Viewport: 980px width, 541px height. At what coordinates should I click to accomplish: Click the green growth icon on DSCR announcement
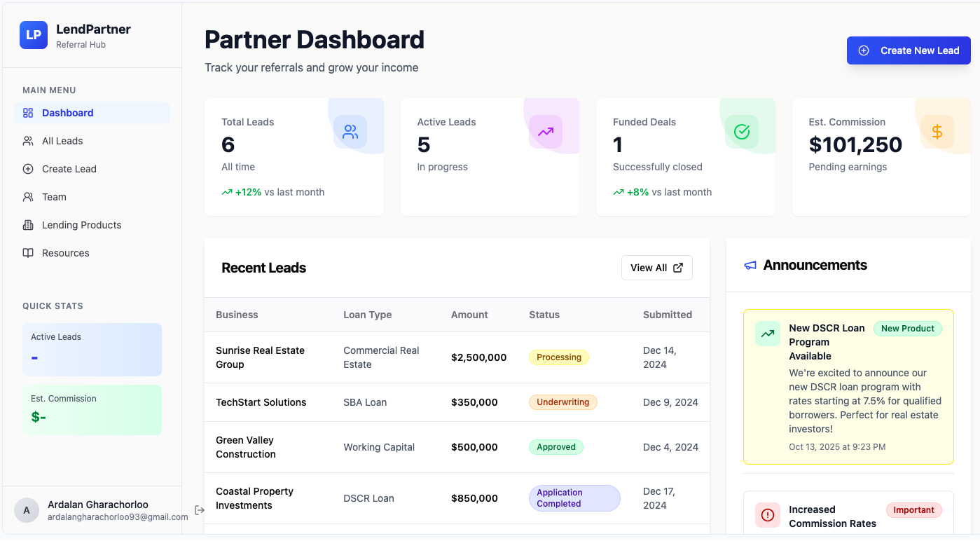coord(767,333)
